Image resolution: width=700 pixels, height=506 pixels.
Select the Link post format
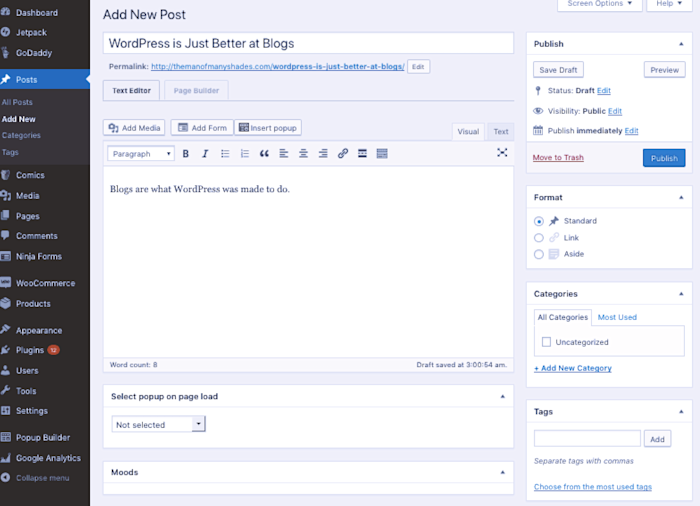[x=539, y=238]
